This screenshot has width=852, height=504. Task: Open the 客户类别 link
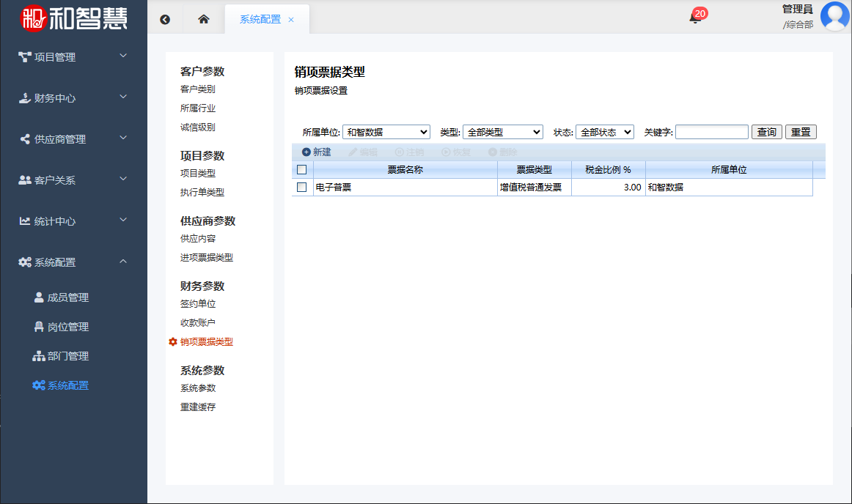pyautogui.click(x=198, y=89)
